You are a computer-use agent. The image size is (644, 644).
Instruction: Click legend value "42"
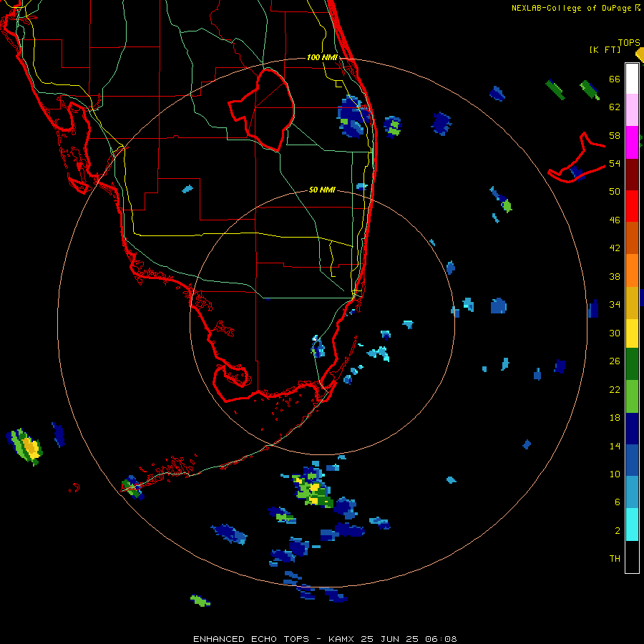615,248
